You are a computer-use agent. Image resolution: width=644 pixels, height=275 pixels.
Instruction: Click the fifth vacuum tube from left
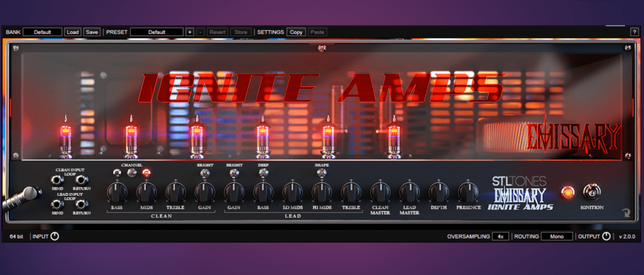click(328, 137)
